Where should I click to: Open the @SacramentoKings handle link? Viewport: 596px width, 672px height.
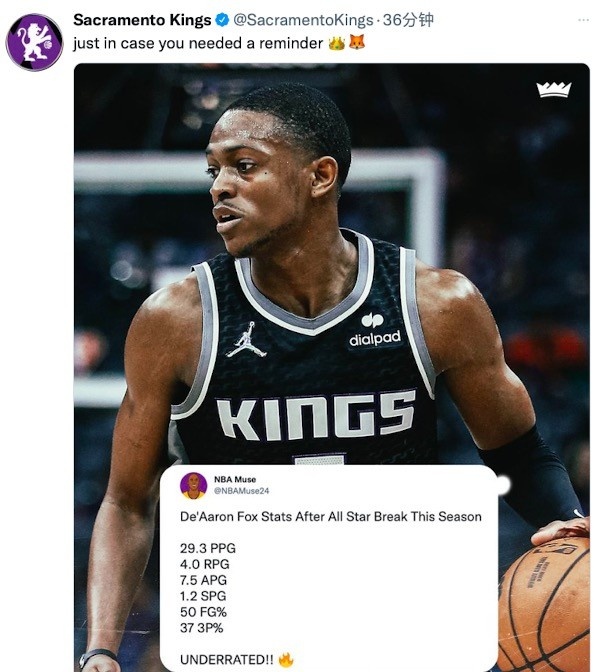point(303,20)
